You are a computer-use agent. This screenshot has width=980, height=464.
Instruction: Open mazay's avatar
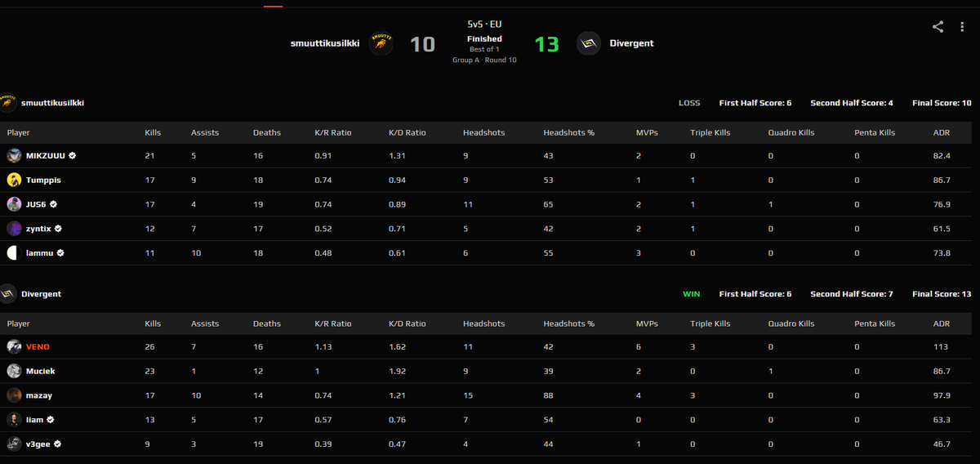point(14,395)
